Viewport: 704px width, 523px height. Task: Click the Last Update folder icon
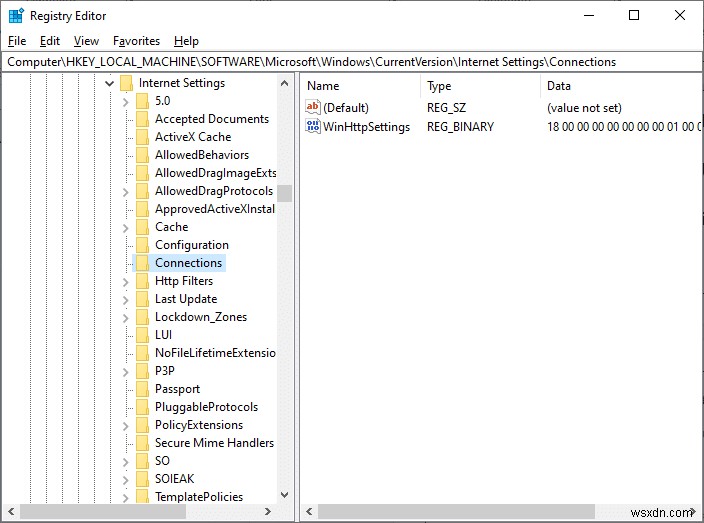(x=143, y=299)
